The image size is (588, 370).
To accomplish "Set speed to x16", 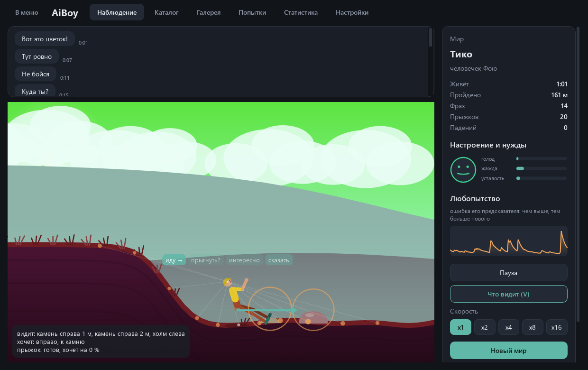I will (x=557, y=327).
